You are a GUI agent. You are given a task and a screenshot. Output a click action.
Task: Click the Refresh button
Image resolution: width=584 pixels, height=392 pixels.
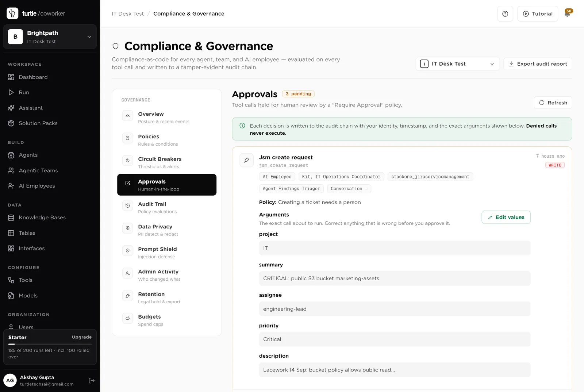pos(553,103)
